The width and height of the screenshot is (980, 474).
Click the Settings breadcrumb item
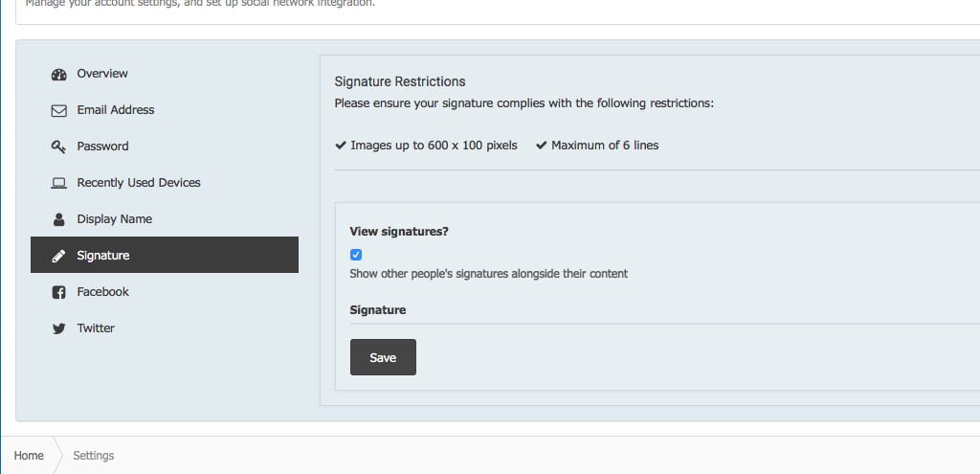(x=94, y=455)
